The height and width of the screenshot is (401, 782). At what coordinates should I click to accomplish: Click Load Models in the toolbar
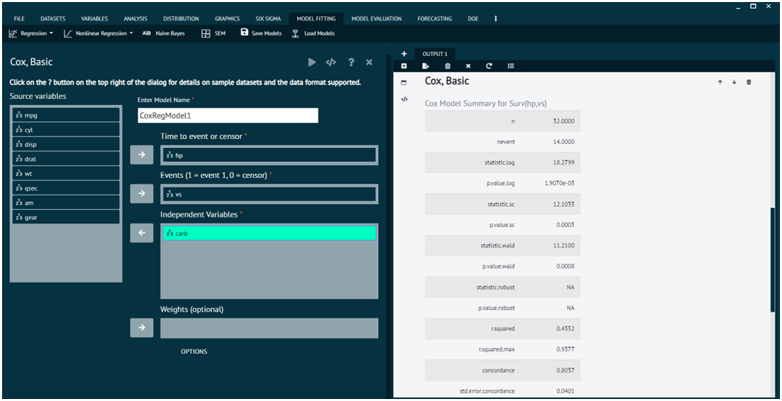click(313, 33)
